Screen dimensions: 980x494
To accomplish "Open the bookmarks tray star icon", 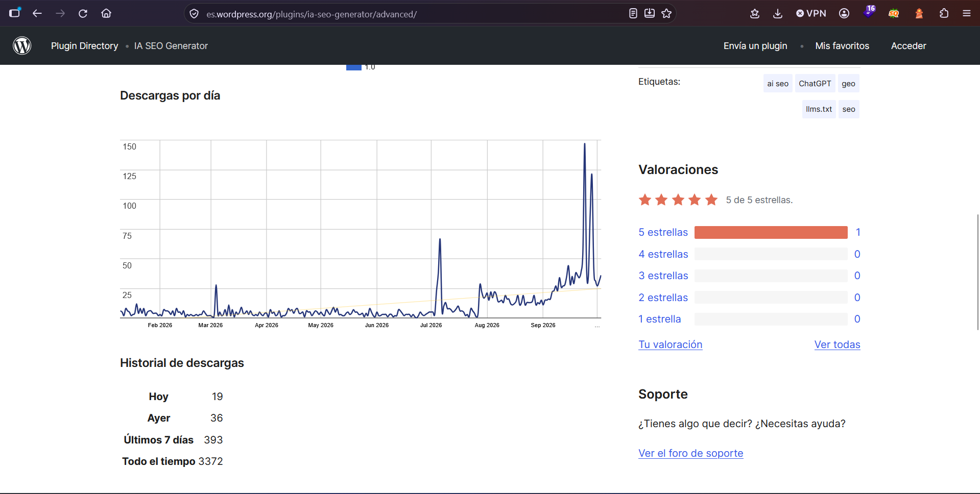I will click(x=755, y=13).
